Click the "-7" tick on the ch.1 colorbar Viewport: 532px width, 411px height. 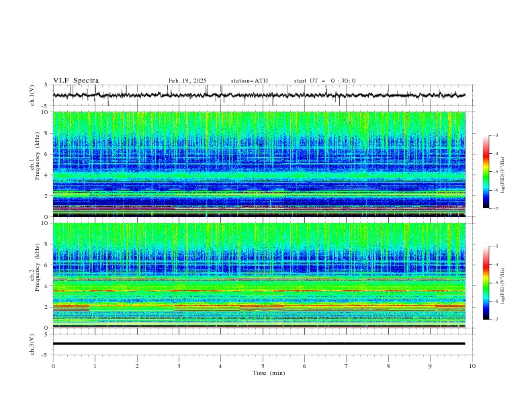pos(495,208)
